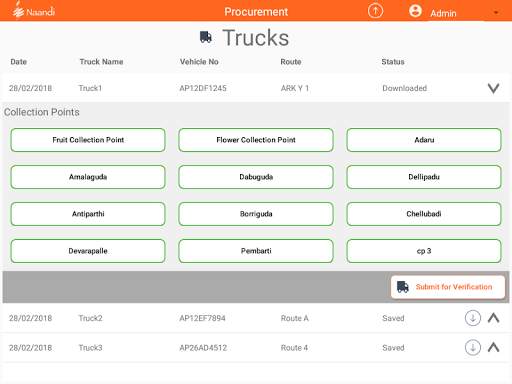Click the Date column header
The height and width of the screenshot is (384, 512).
(19, 62)
